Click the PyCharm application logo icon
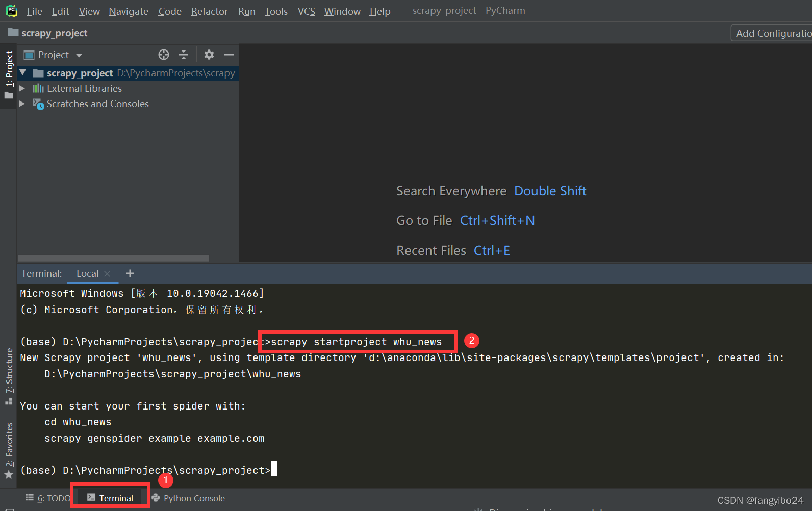Screen dimensions: 812x511 point(11,11)
